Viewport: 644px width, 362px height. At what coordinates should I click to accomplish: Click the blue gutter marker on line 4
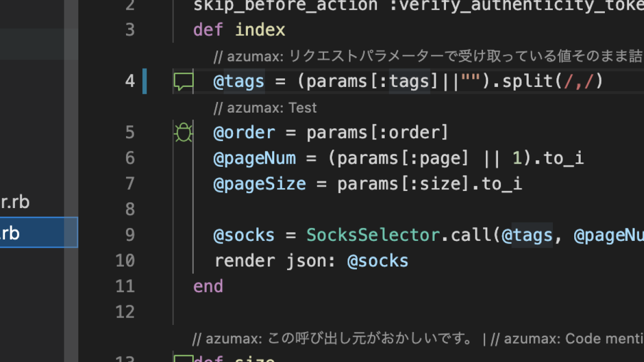tap(144, 81)
